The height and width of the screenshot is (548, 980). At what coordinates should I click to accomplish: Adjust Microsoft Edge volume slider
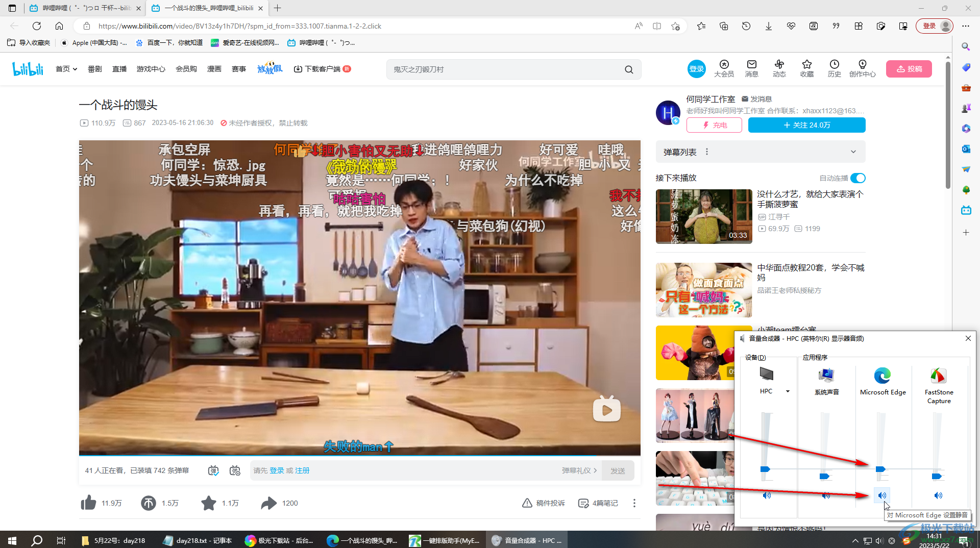pyautogui.click(x=880, y=469)
